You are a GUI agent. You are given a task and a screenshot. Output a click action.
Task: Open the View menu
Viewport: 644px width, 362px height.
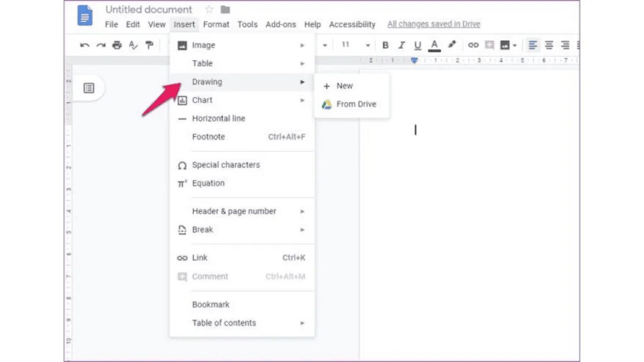(157, 25)
